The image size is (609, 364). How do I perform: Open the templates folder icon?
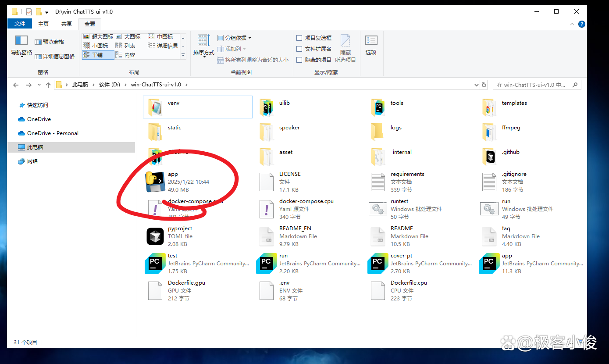click(x=489, y=107)
